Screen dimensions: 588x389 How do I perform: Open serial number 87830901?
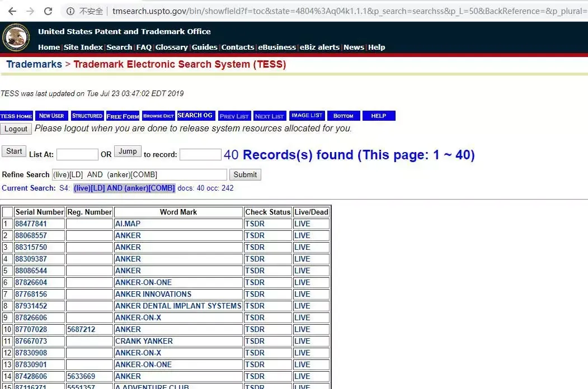pyautogui.click(x=31, y=364)
